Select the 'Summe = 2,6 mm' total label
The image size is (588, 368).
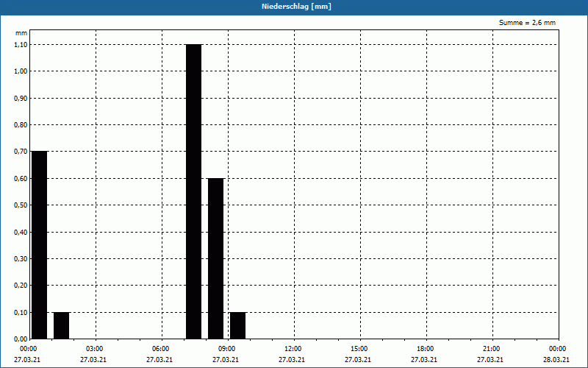click(x=527, y=23)
